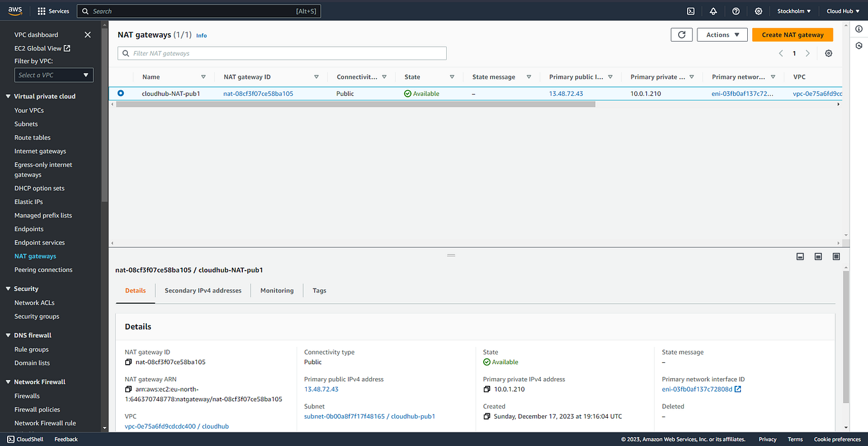Viewport: 868px width, 446px height.
Task: Open table preferences gear above the column headers
Action: [x=828, y=53]
